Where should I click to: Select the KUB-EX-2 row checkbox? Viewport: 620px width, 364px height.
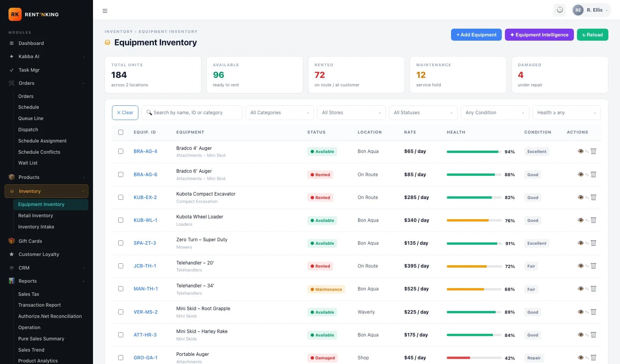pos(121,197)
